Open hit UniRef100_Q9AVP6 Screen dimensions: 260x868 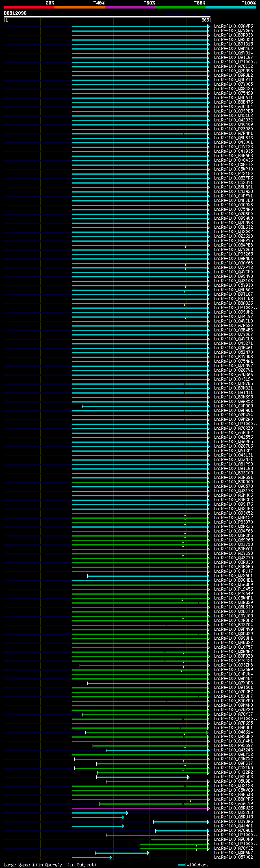point(233,26)
